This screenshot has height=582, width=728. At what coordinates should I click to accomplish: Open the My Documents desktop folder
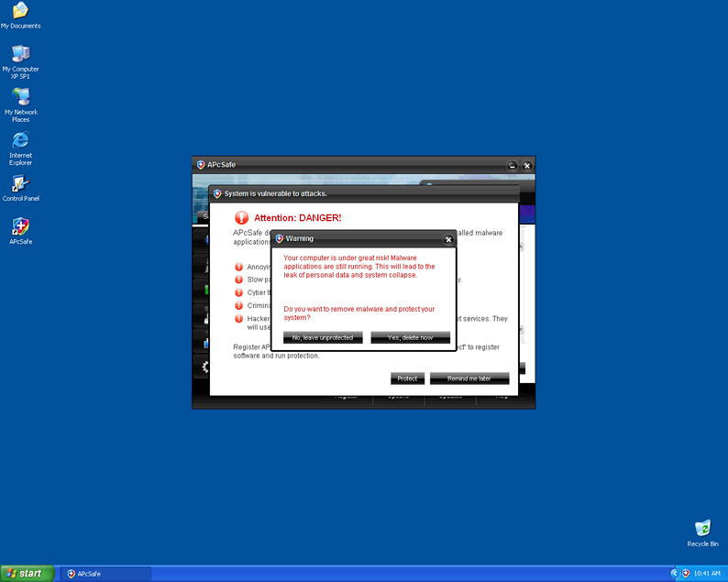tap(20, 12)
